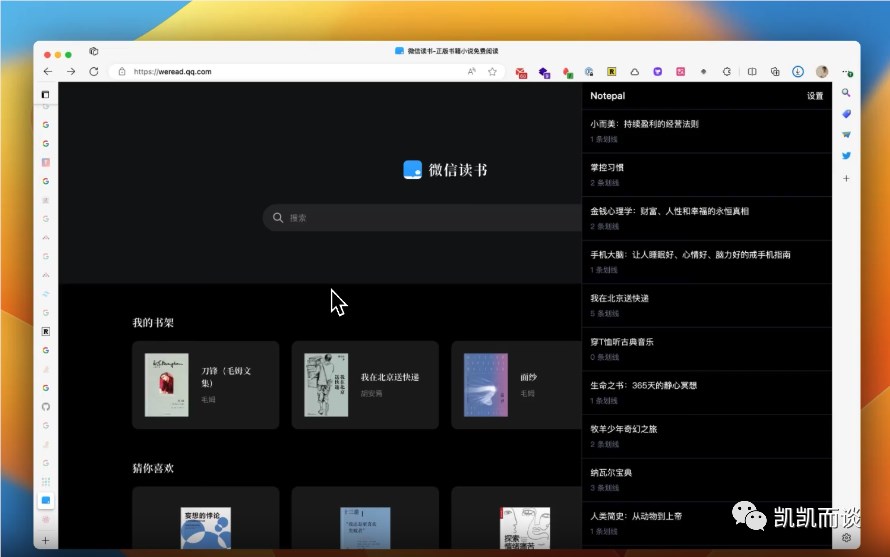Open Notepal 设置 settings

point(815,96)
